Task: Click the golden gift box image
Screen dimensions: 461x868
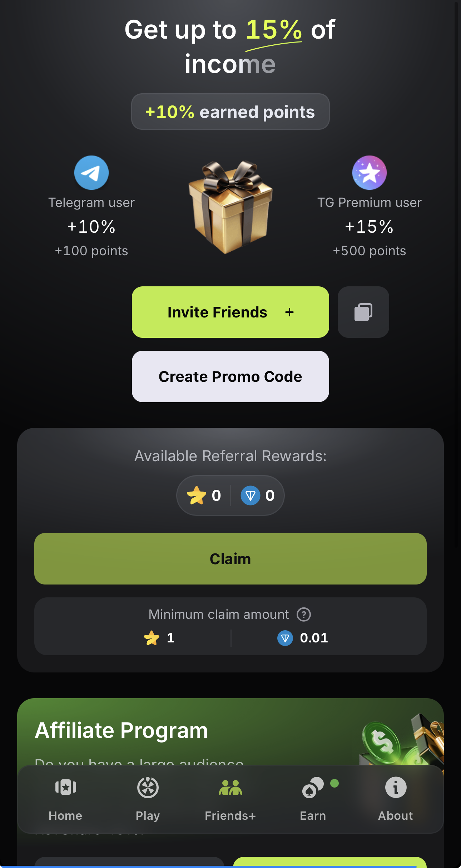Action: [x=230, y=207]
